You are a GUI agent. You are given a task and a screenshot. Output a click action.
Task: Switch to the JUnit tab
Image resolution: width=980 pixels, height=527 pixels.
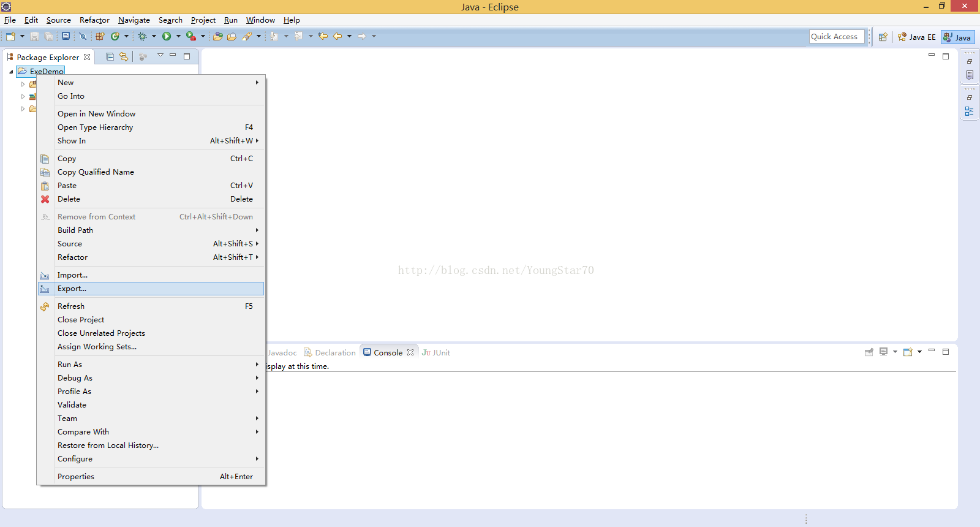436,353
